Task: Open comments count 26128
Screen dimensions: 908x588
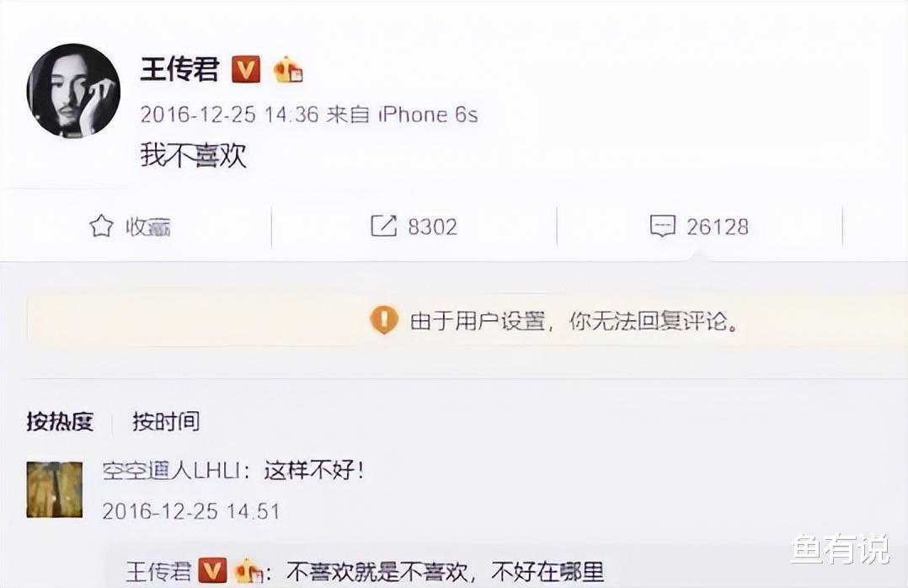Action: pos(718,227)
